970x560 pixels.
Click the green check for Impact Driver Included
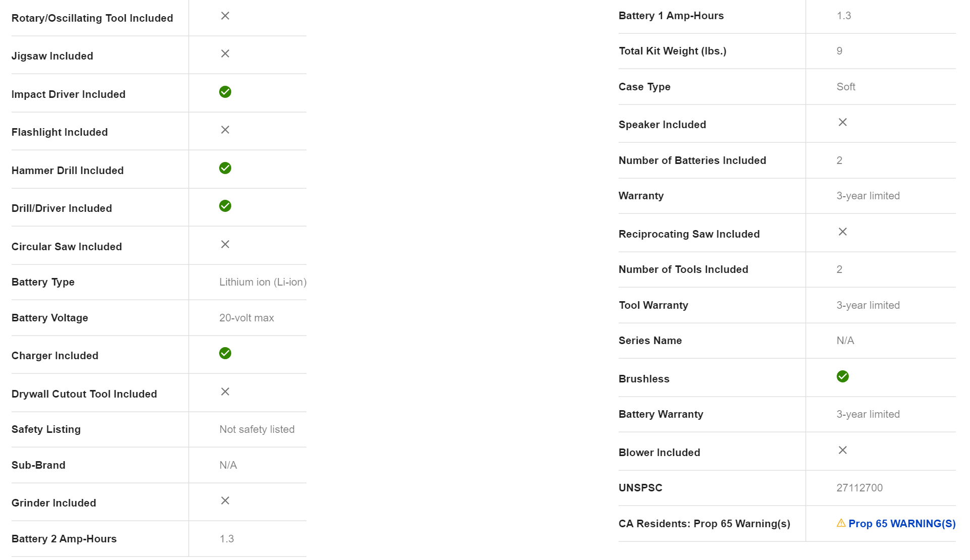[x=225, y=92]
